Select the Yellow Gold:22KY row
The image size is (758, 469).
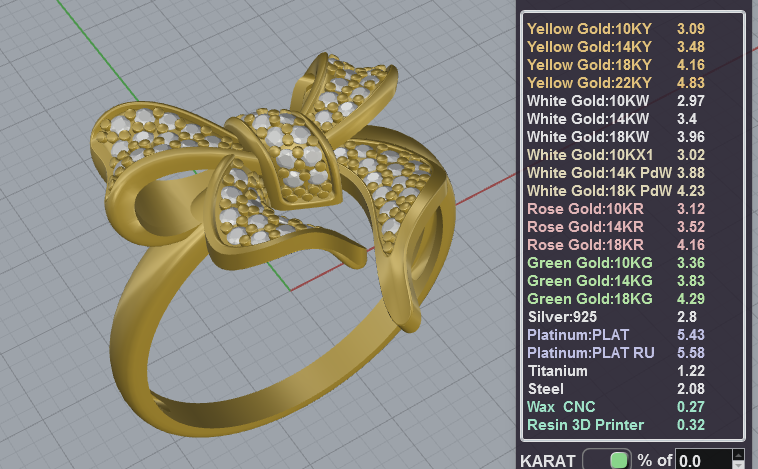point(616,83)
